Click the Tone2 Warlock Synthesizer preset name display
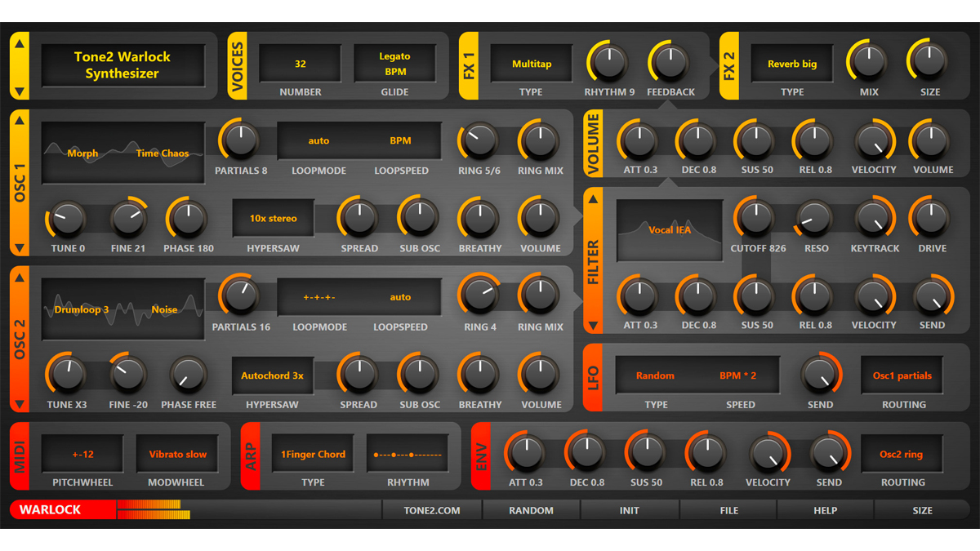Screen dimensions: 980x551 (x=122, y=65)
